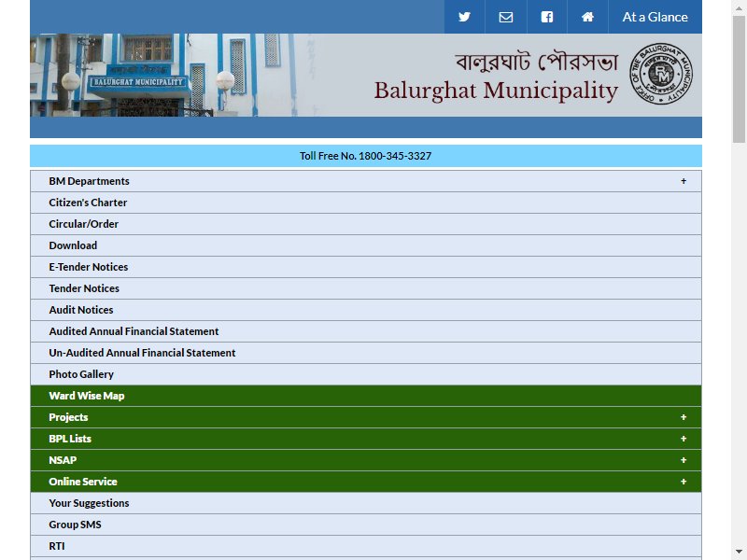Select the NSAP menu item

(x=366, y=460)
